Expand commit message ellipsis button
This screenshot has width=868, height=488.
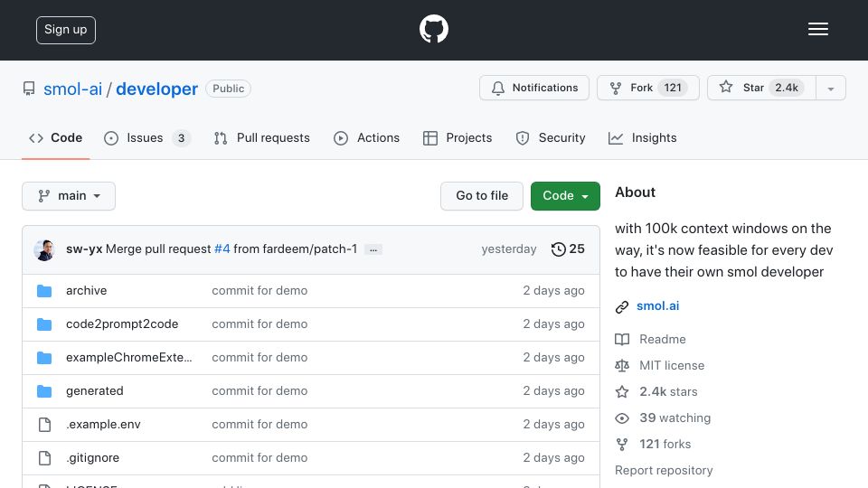pos(373,250)
